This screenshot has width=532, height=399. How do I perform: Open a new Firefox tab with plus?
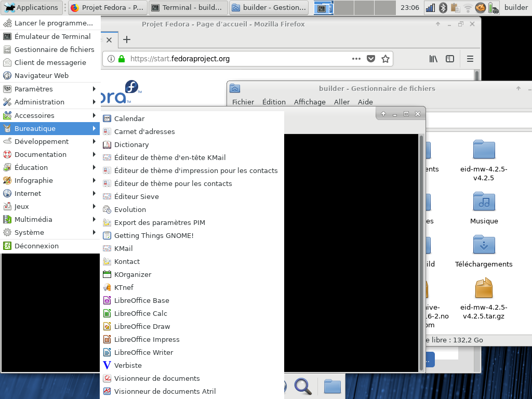[x=127, y=39]
